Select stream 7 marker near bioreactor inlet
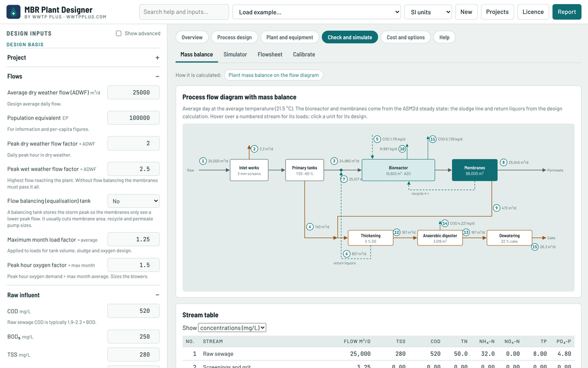 pos(344,179)
